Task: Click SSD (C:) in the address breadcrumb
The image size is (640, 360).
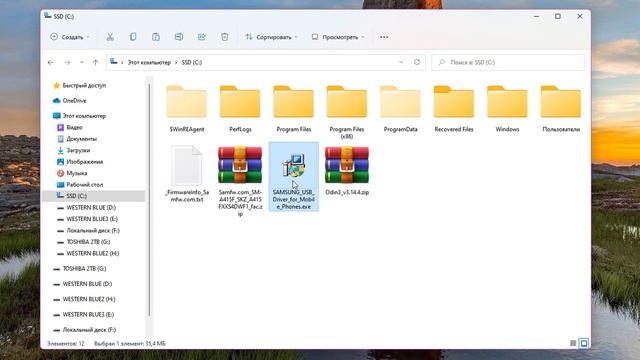Action: (192, 62)
